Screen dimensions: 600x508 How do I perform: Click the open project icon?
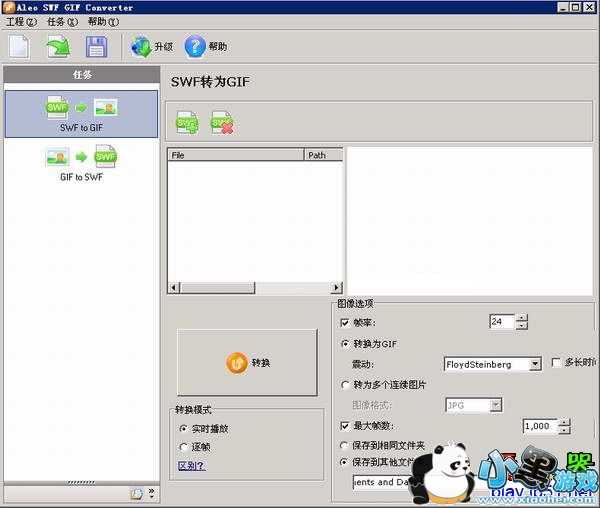[58, 46]
